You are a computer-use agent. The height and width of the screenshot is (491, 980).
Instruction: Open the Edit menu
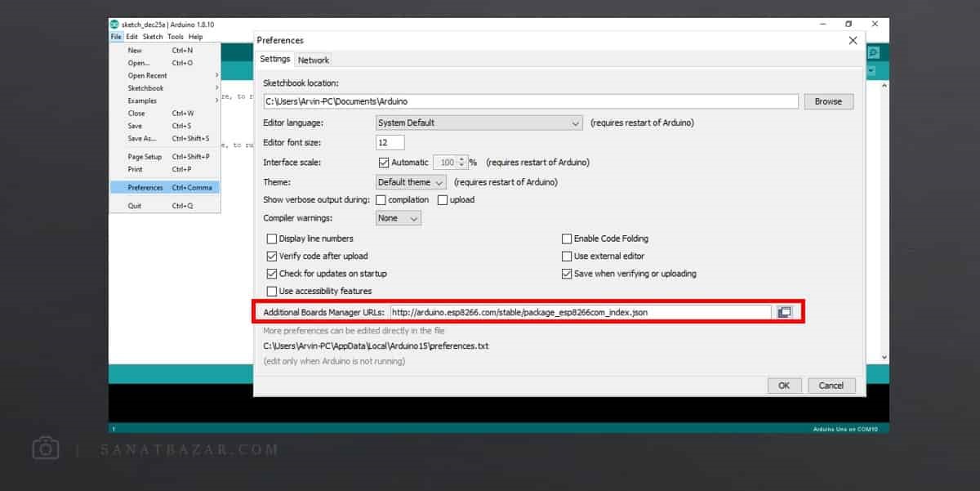[x=131, y=37]
